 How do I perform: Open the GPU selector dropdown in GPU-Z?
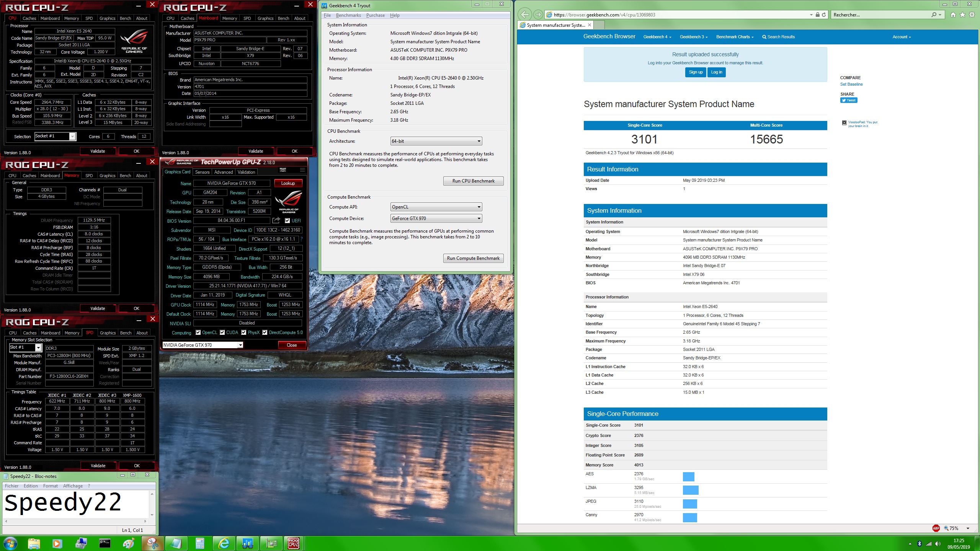[203, 345]
